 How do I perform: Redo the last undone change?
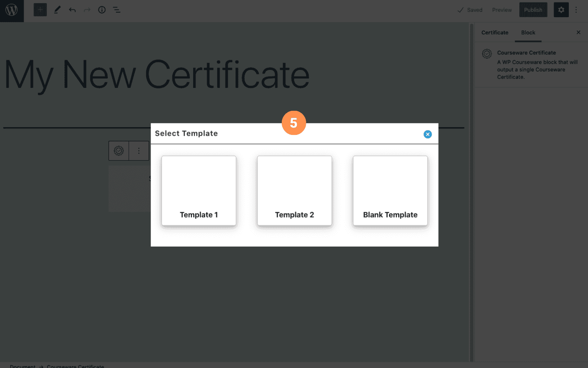[87, 10]
